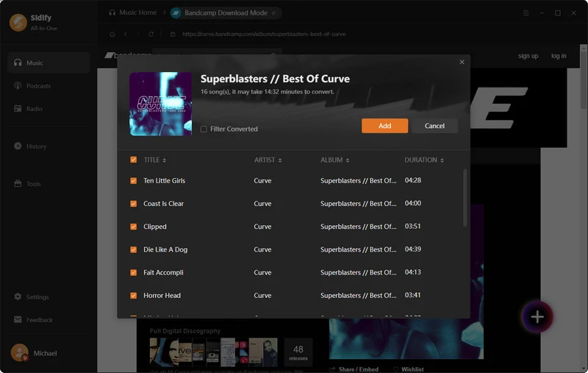This screenshot has height=373, width=588.
Task: Click the Share / Embed link
Action: pos(354,369)
